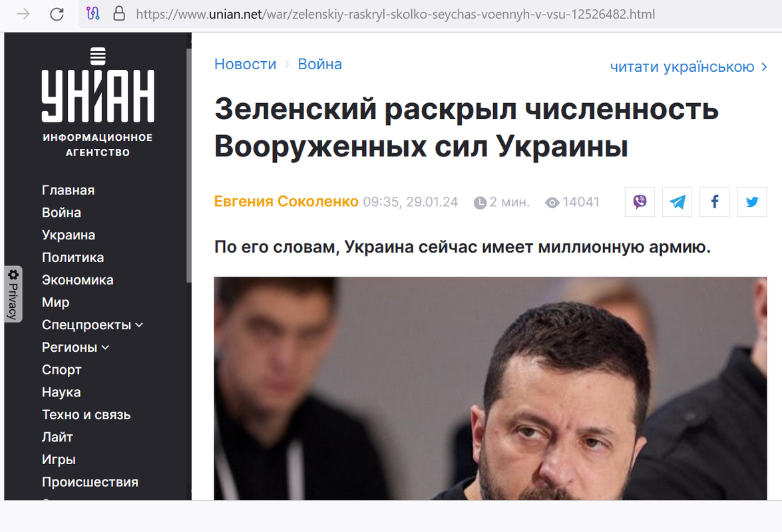Click the browser reload icon

point(57,14)
